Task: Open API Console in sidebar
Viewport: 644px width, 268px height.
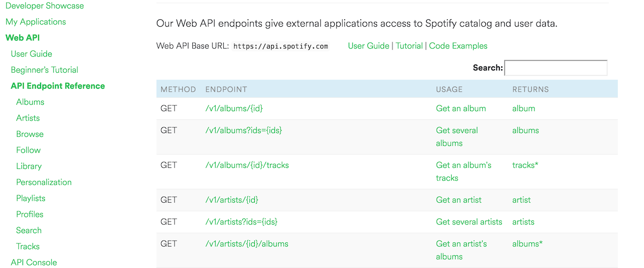Action: (34, 263)
